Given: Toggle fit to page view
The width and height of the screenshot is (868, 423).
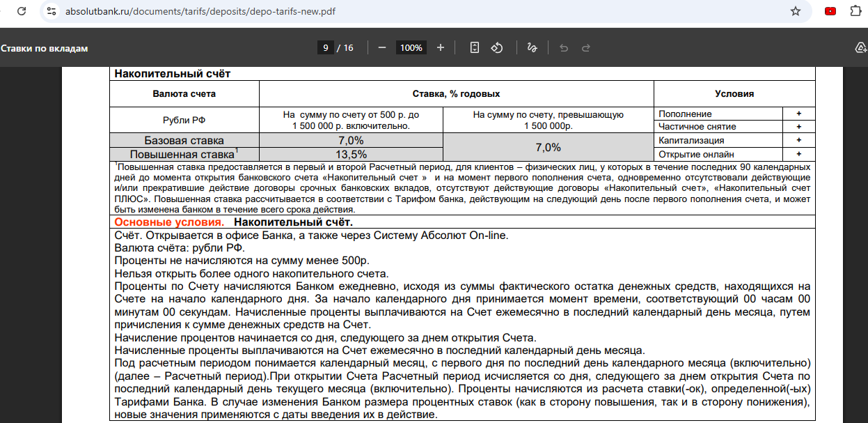Looking at the screenshot, I should pyautogui.click(x=475, y=48).
